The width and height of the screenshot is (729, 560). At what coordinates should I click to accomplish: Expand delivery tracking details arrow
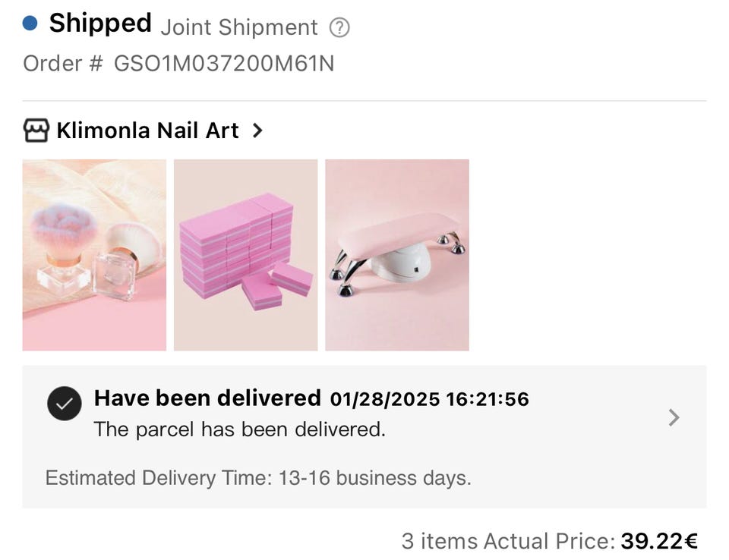point(674,417)
